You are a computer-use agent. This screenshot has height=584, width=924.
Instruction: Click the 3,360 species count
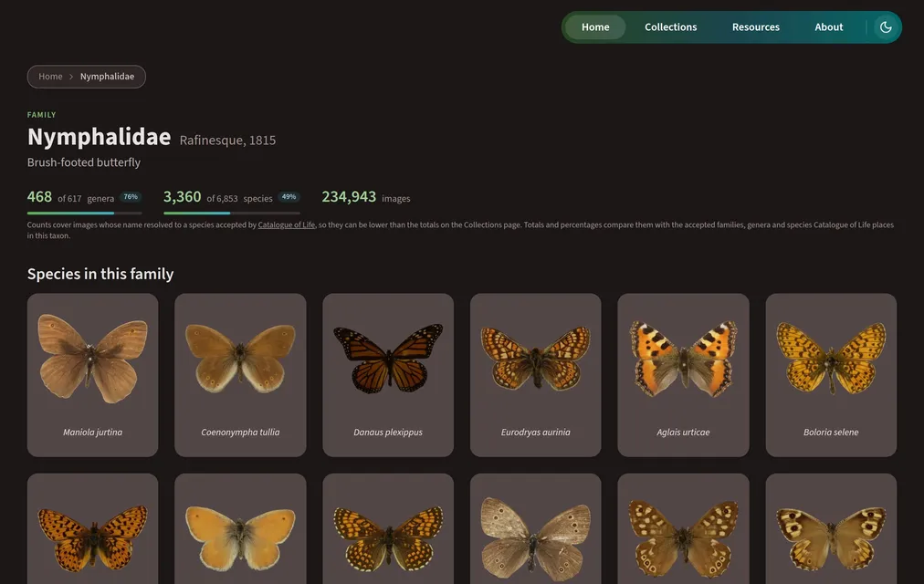click(182, 196)
